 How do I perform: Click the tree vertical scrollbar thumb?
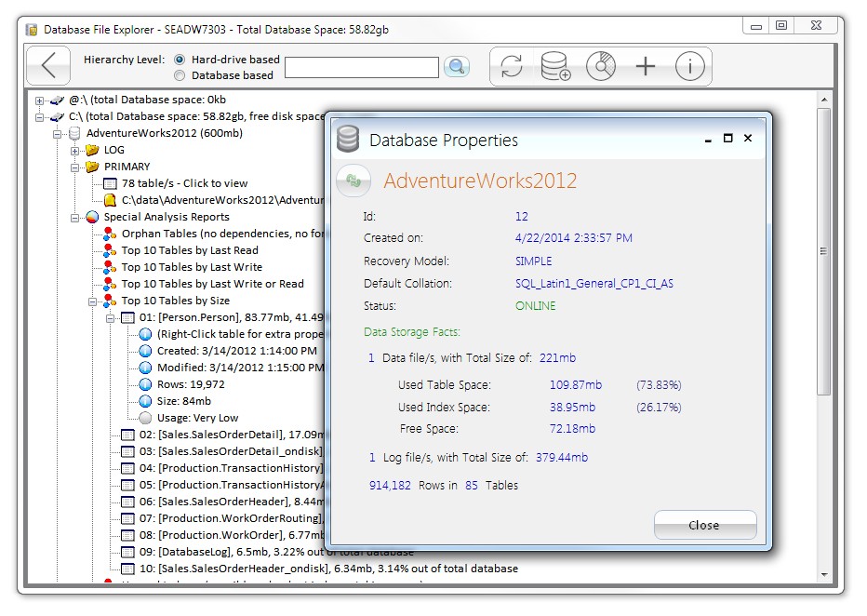click(824, 251)
